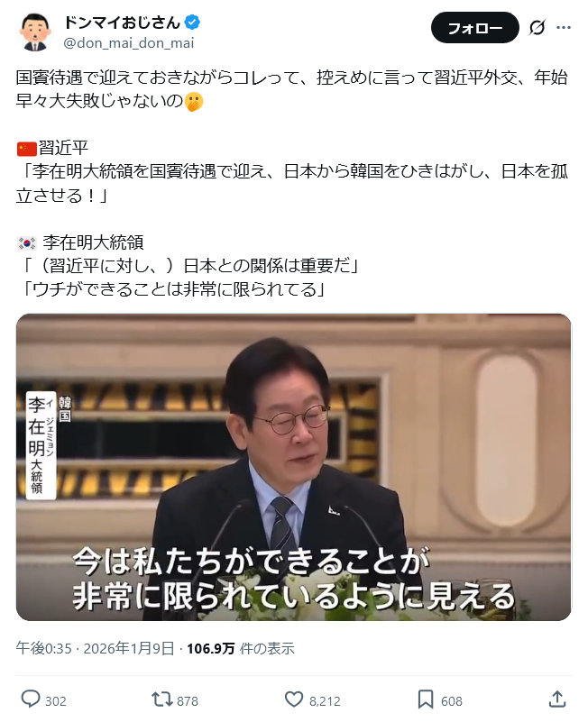This screenshot has width=588, height=722.
Task: Click the ドンマイおじさん display name
Action: (x=122, y=23)
